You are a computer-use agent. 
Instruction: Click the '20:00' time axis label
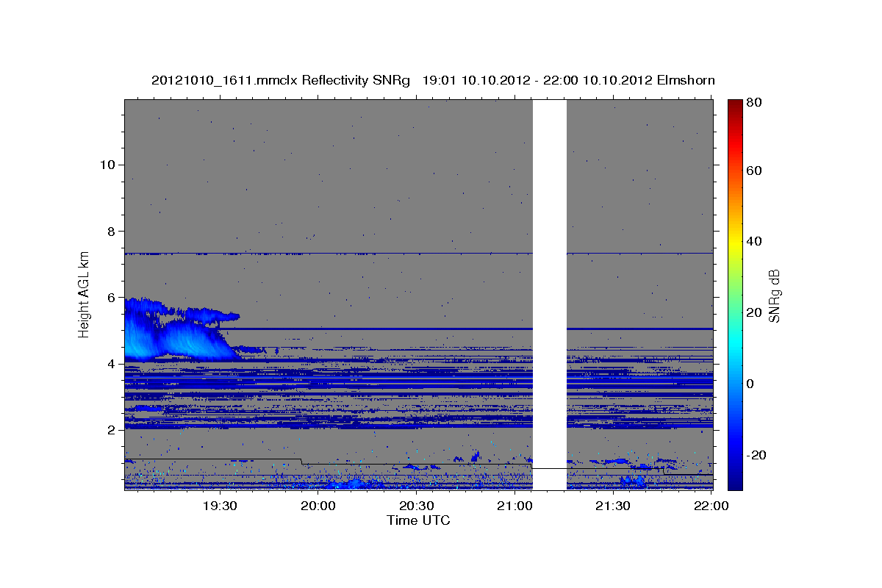pyautogui.click(x=318, y=506)
